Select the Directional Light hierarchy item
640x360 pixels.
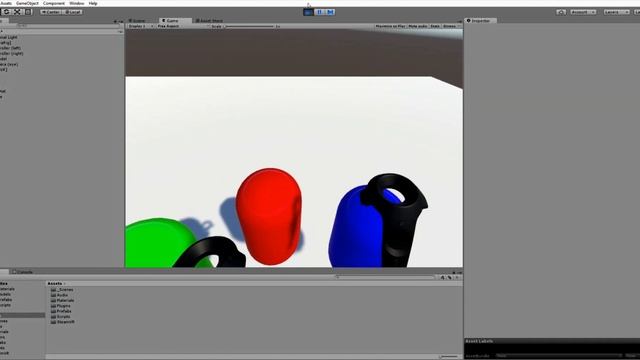(9, 37)
